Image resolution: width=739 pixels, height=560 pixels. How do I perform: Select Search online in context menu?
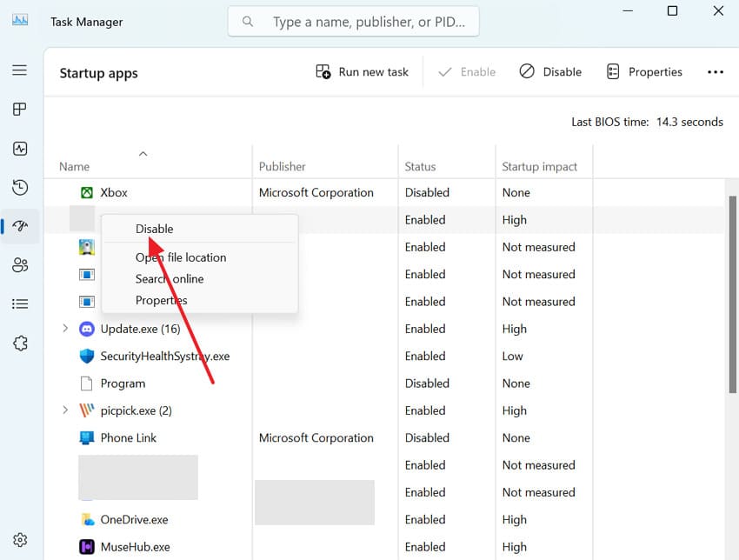[x=170, y=279]
